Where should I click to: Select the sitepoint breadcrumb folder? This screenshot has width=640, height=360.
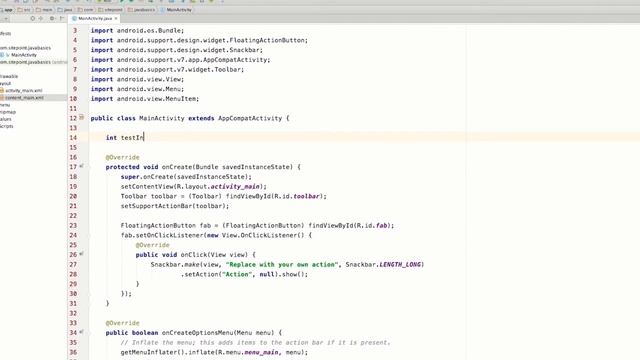[x=110, y=10]
